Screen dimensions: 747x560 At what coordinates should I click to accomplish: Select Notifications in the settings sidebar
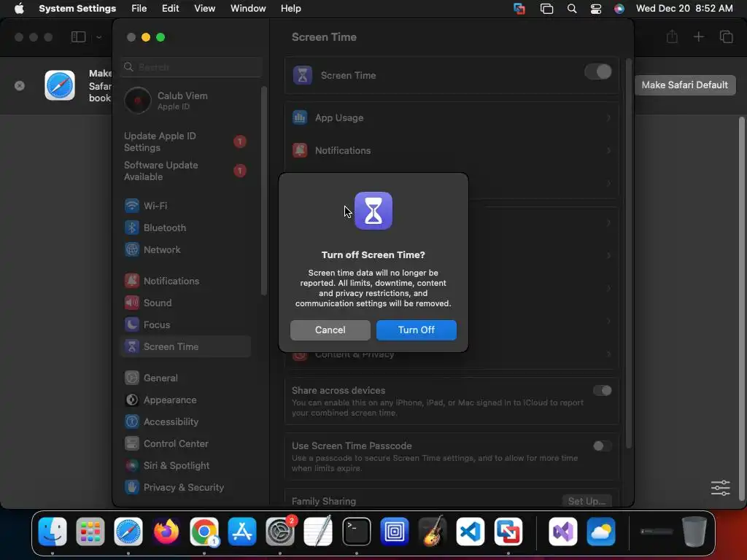click(186, 281)
